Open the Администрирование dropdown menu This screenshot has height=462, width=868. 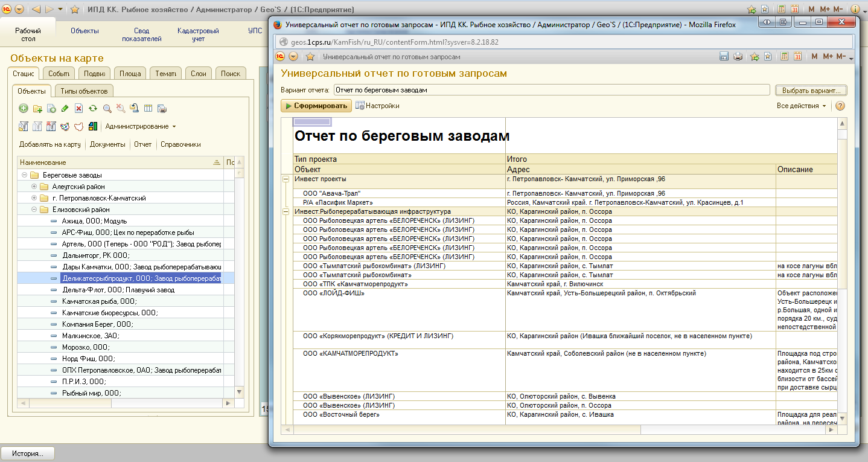141,127
